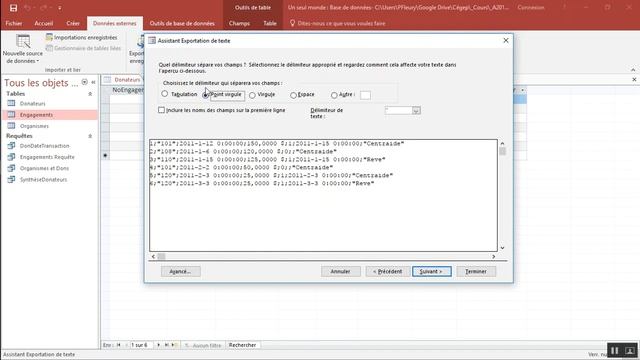Click the lightbulb Dites-nous search icon
Viewport: 640px width, 360px height.
coord(292,23)
